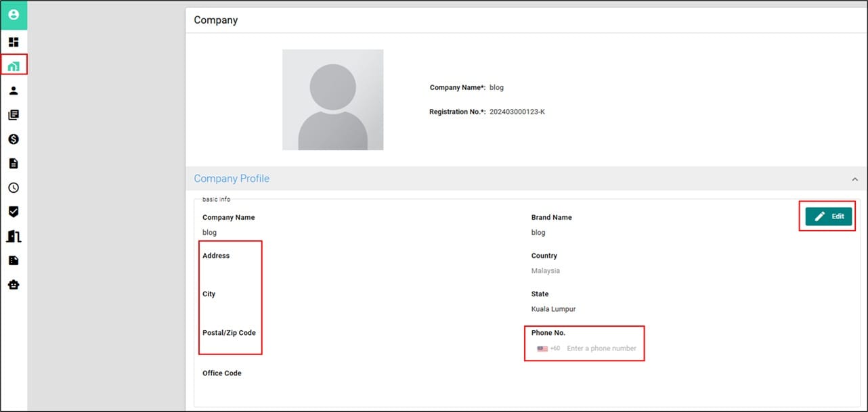Open the dashboard grid icon in sidebar
The width and height of the screenshot is (868, 412).
pyautogui.click(x=14, y=42)
